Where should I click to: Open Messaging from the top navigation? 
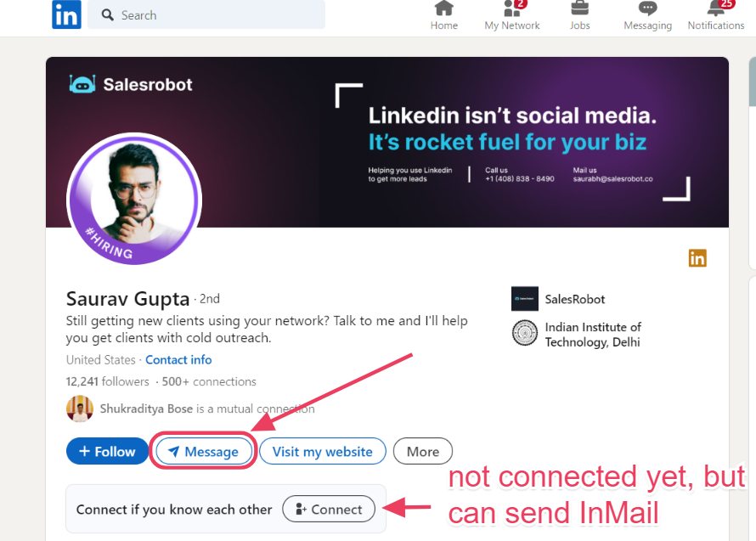pyautogui.click(x=647, y=16)
